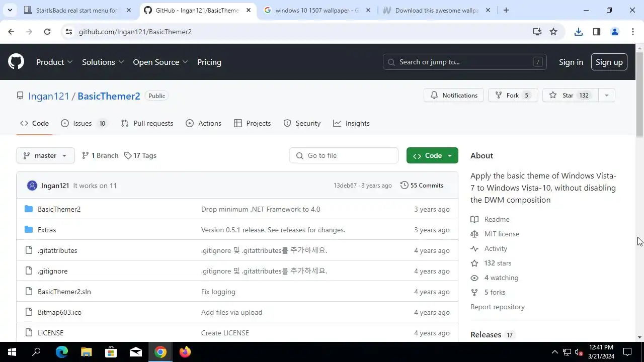Click the Ingan121 commit author avatar
Viewport: 644px width, 362px height.
pos(32,186)
